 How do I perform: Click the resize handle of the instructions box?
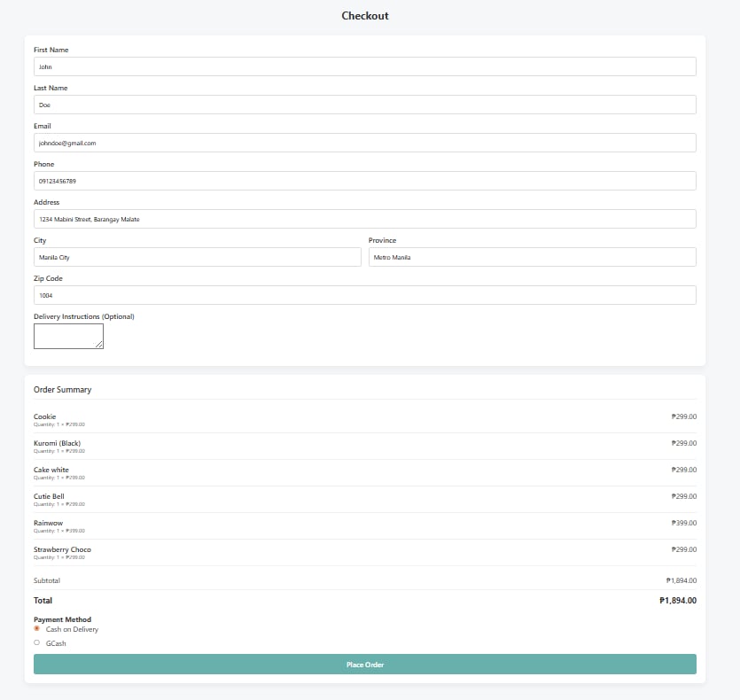point(100,346)
